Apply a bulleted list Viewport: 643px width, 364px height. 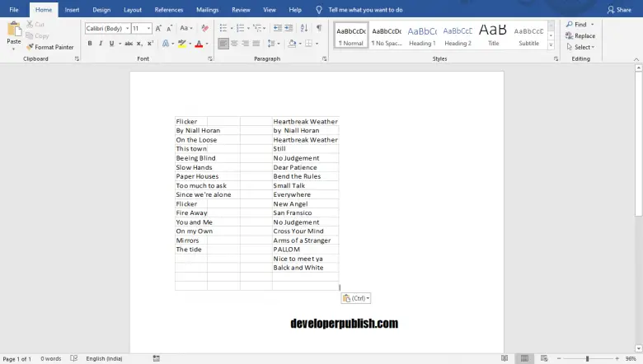(x=224, y=28)
